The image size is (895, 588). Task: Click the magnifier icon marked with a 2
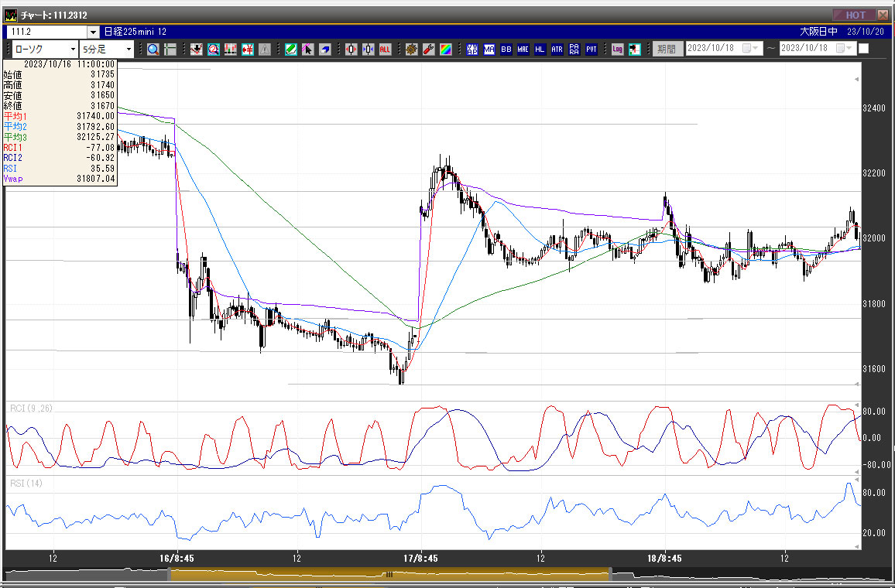pos(214,50)
